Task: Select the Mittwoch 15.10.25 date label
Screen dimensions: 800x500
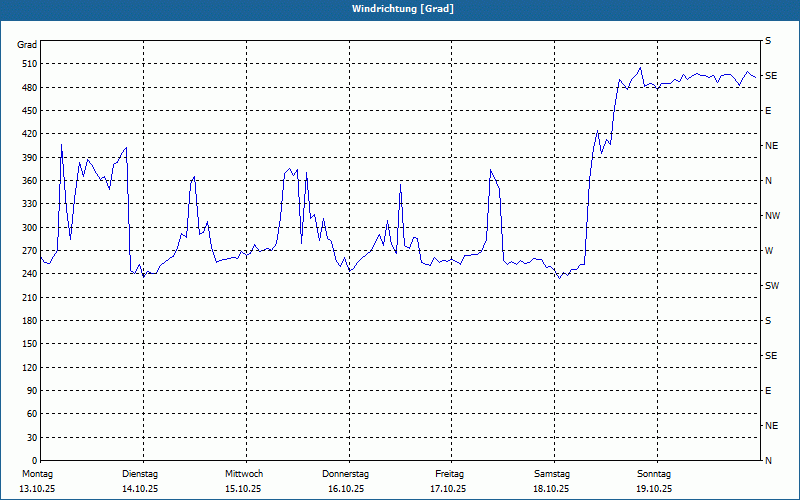Action: (243, 481)
